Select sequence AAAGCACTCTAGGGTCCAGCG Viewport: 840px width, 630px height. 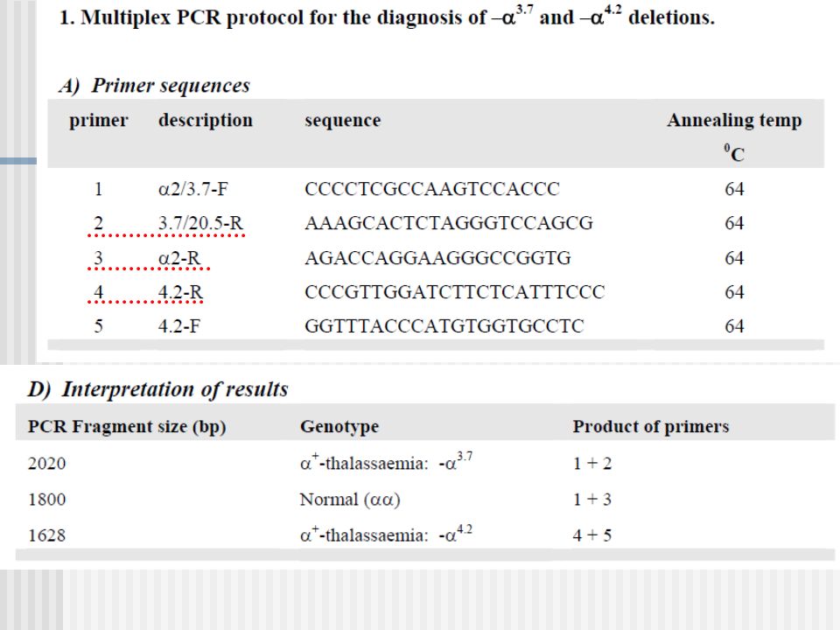[x=448, y=223]
